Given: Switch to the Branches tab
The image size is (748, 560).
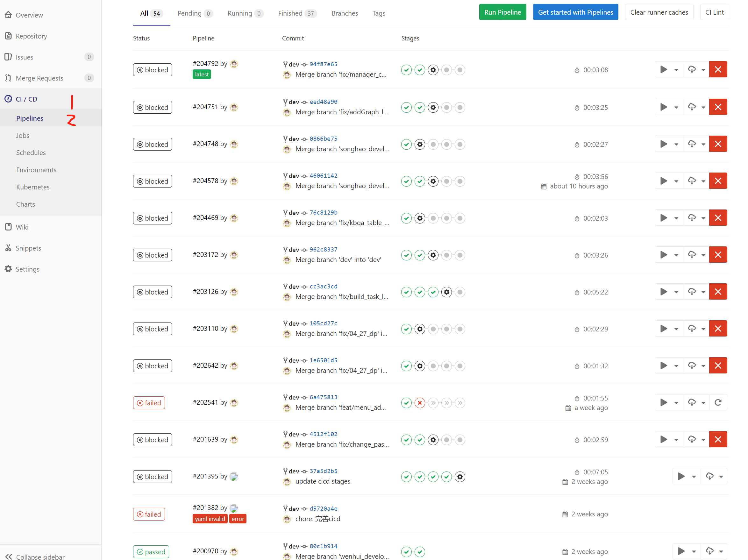Looking at the screenshot, I should 345,13.
